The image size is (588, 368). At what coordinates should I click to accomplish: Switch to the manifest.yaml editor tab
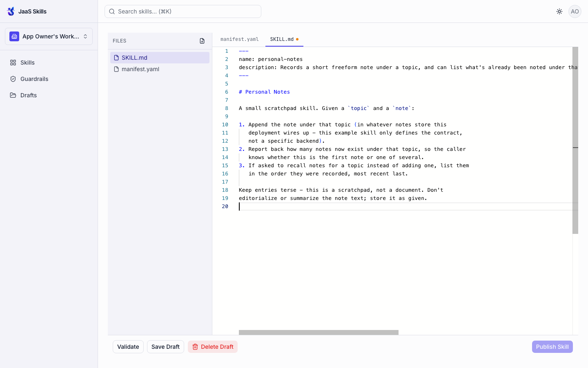click(x=240, y=39)
